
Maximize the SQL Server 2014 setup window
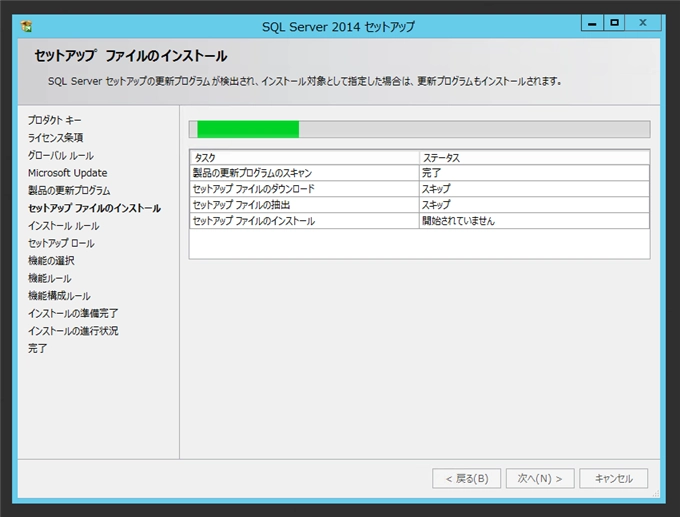point(614,23)
